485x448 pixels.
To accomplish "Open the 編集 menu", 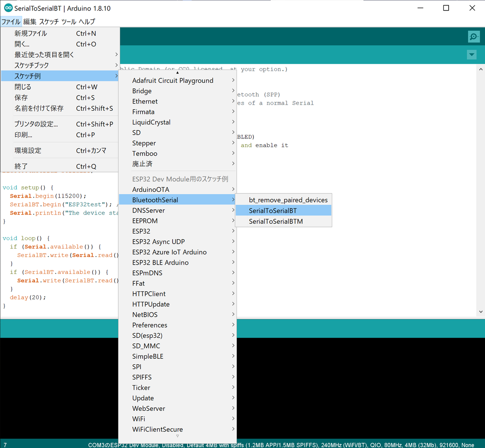I will (30, 21).
